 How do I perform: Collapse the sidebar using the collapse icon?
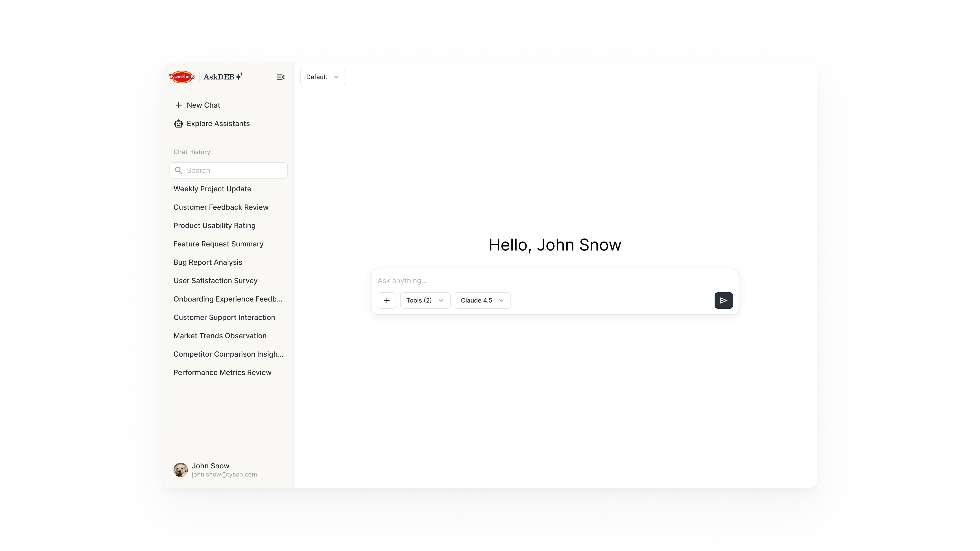[x=280, y=77]
